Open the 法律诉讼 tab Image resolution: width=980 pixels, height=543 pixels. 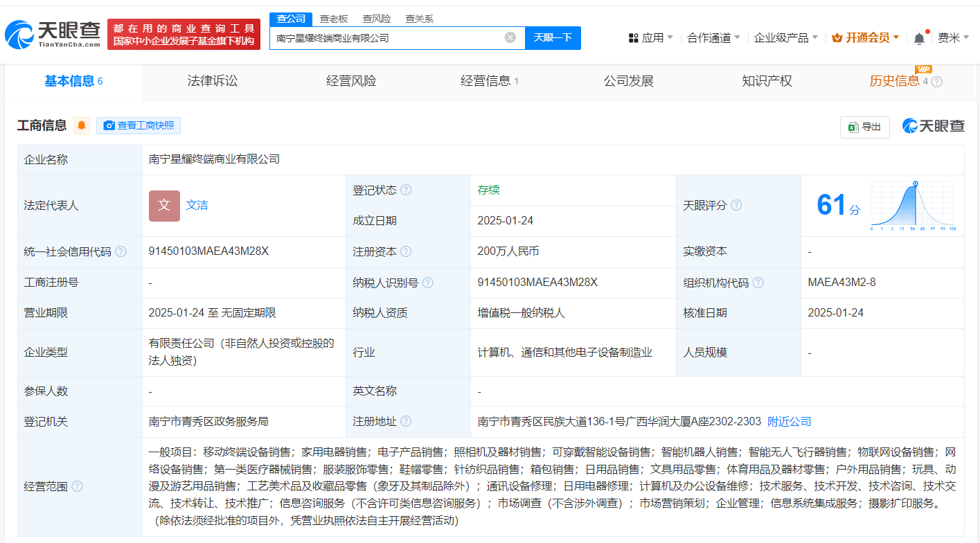tap(211, 80)
